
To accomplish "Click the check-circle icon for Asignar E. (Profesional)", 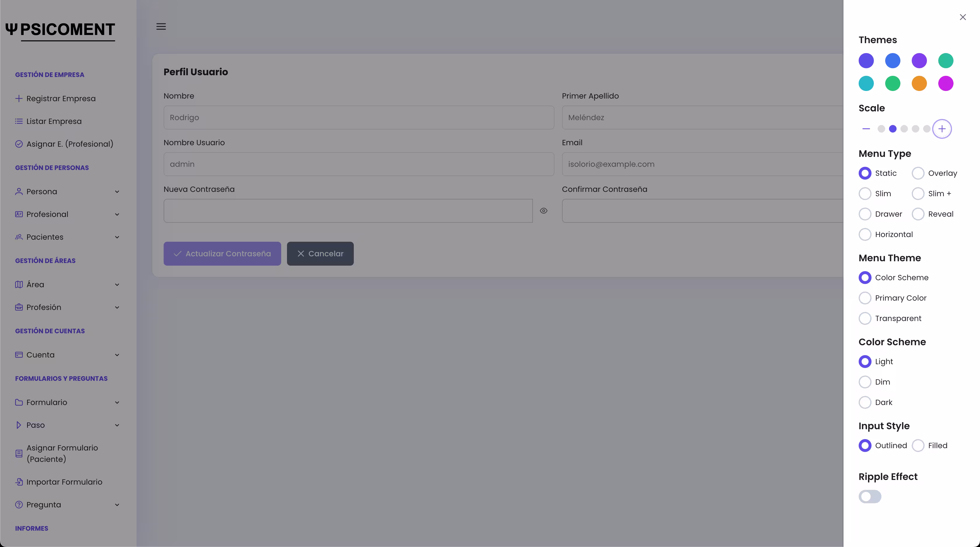I will (x=19, y=144).
